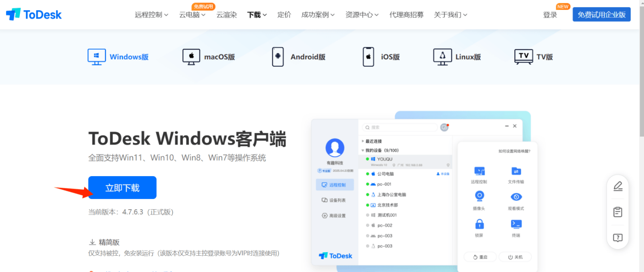Click the 登录 login link
The width and height of the screenshot is (644, 272).
[x=550, y=15]
